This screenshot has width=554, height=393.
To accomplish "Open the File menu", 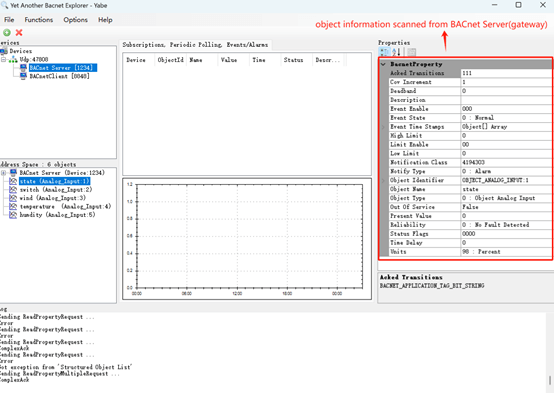I will [x=9, y=20].
